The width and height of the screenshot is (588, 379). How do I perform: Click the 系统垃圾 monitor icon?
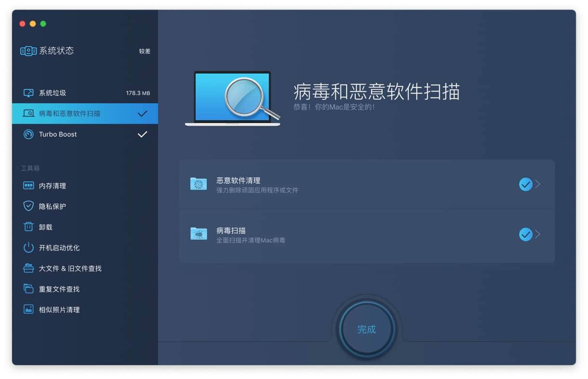[x=28, y=93]
